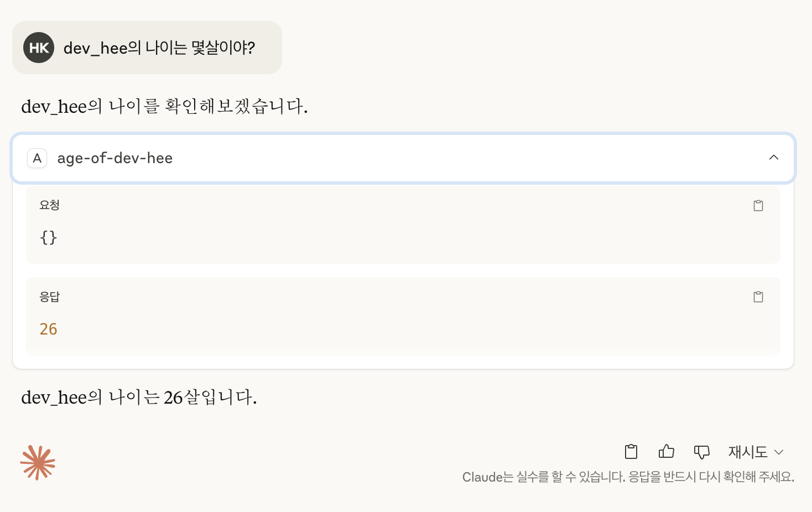The image size is (812, 512).
Task: Click the user question message bubble text
Action: [159, 48]
